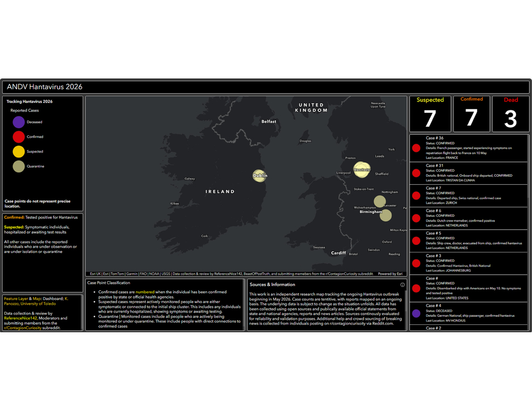
Task: Click the Cardiff label on the map
Action: 338,253
